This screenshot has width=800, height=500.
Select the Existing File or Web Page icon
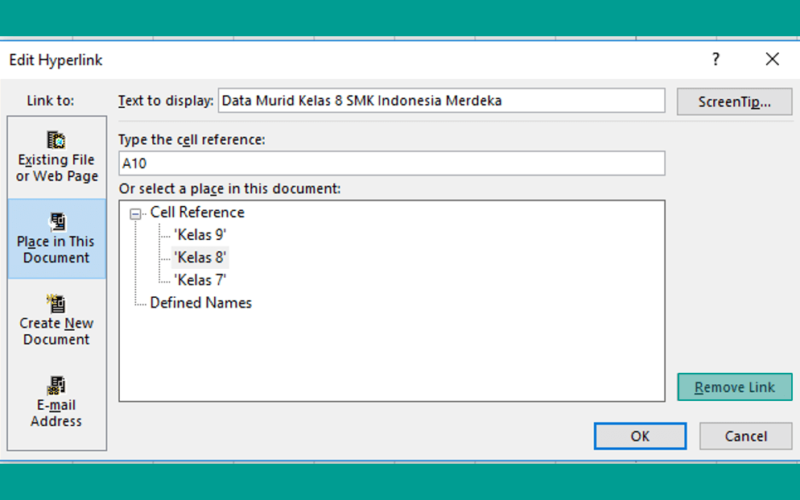56,140
